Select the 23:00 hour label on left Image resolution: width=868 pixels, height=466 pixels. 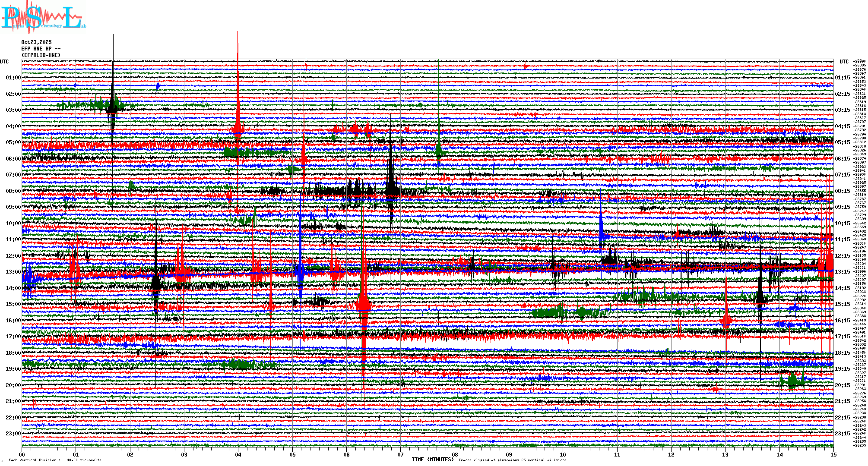13,434
